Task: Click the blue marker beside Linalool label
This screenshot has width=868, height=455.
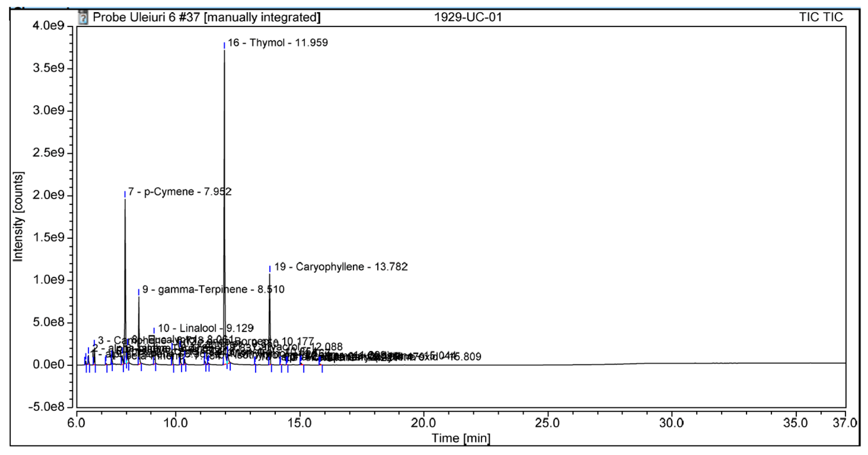Action: pyautogui.click(x=154, y=330)
